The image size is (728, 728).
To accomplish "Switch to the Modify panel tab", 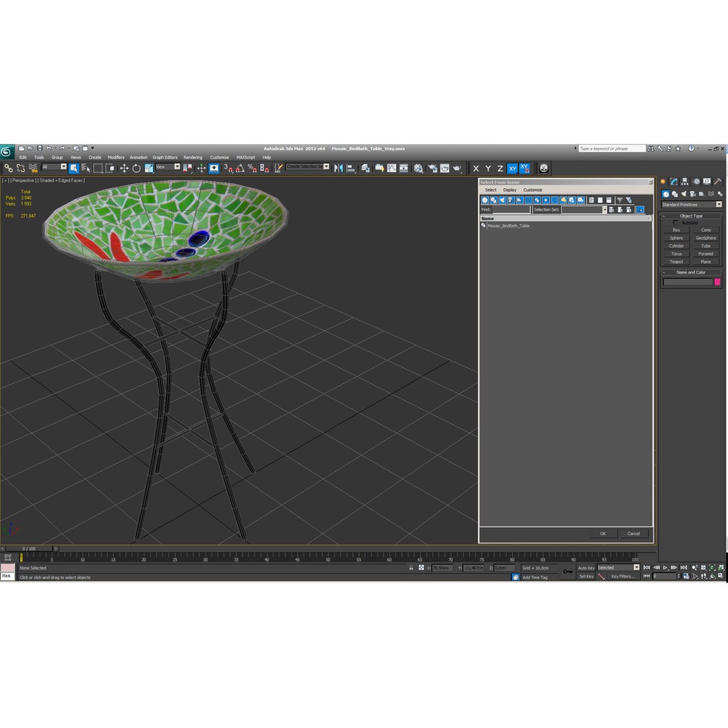I will pos(673,181).
